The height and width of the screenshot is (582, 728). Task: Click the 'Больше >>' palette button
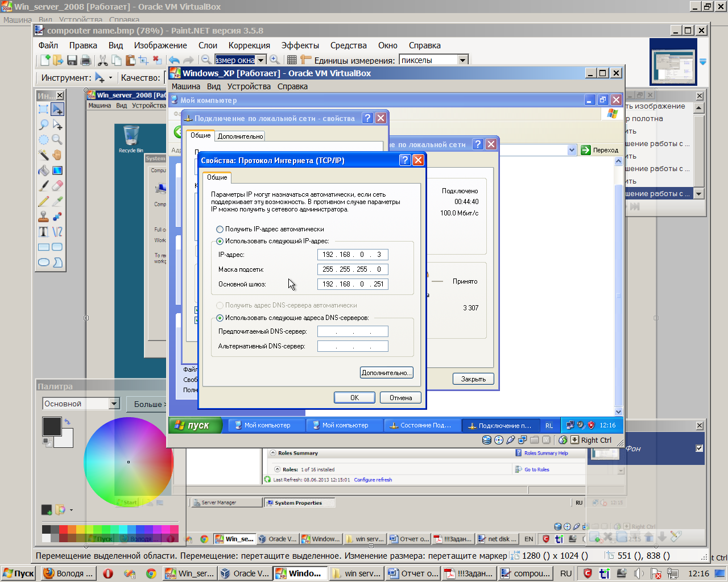[x=147, y=404]
